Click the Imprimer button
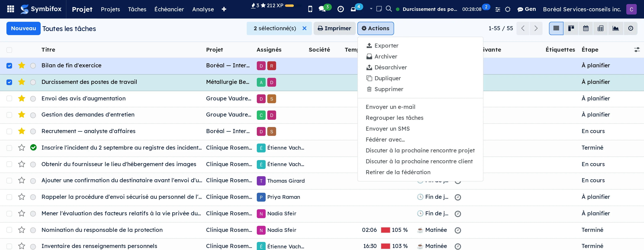This screenshot has width=644, height=250. [x=334, y=28]
